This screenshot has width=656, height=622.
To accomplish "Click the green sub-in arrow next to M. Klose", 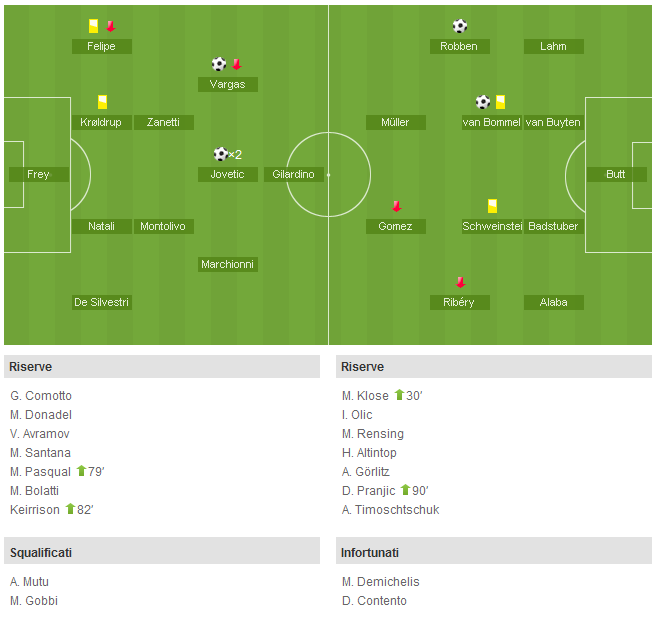I will pos(399,394).
